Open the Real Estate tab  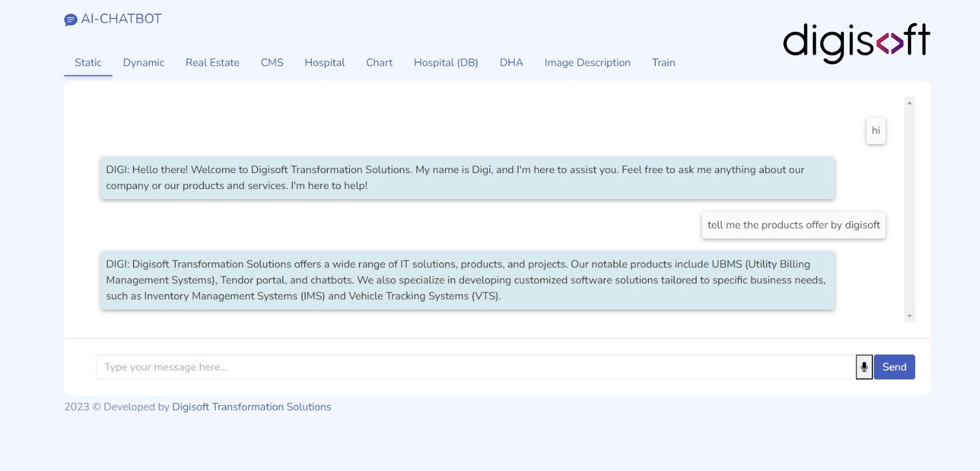point(213,62)
